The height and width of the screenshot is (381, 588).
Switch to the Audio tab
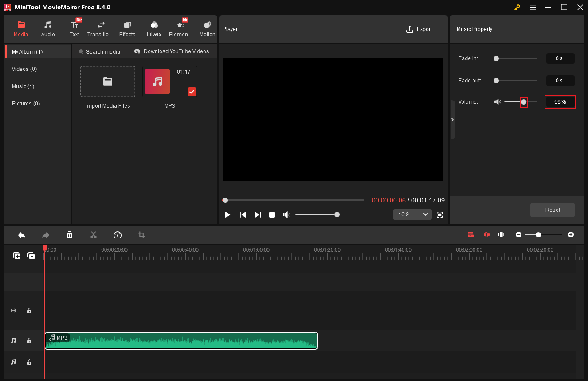coord(47,28)
